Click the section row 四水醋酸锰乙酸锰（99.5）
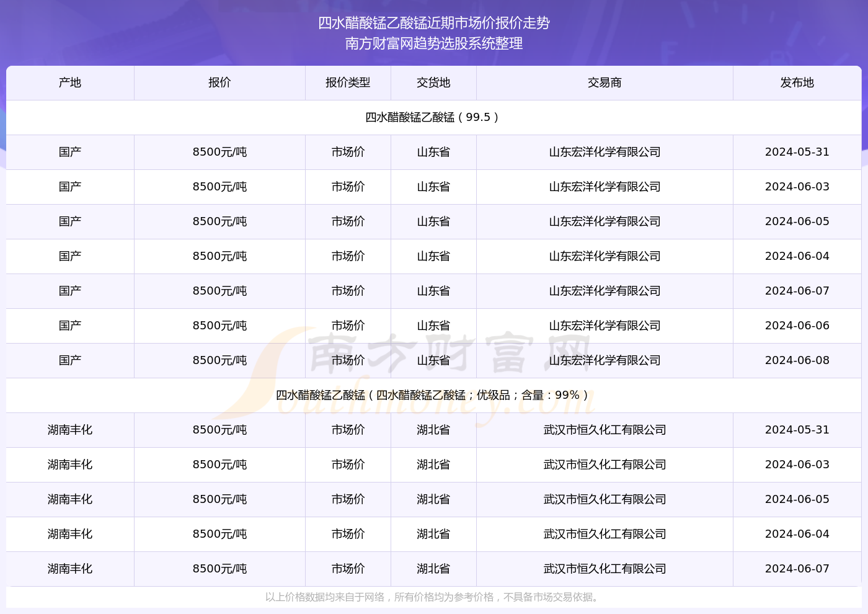Viewport: 868px width, 614px height. [x=434, y=117]
